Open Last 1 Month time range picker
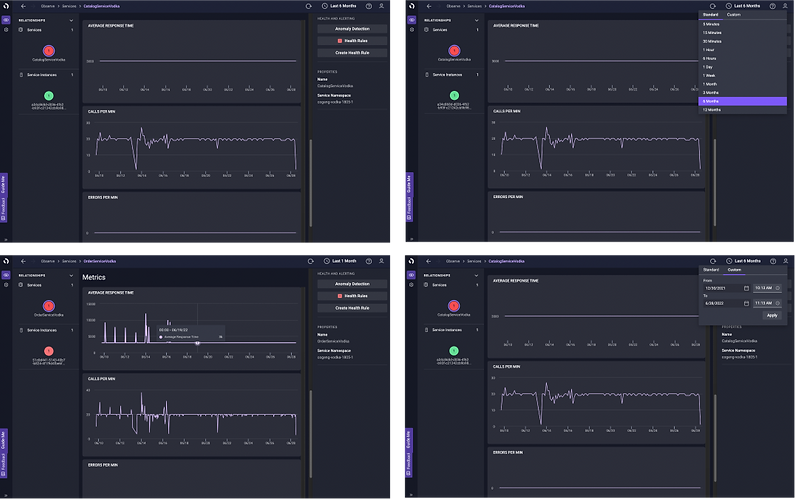Screen dimensions: 795x499 click(x=340, y=261)
